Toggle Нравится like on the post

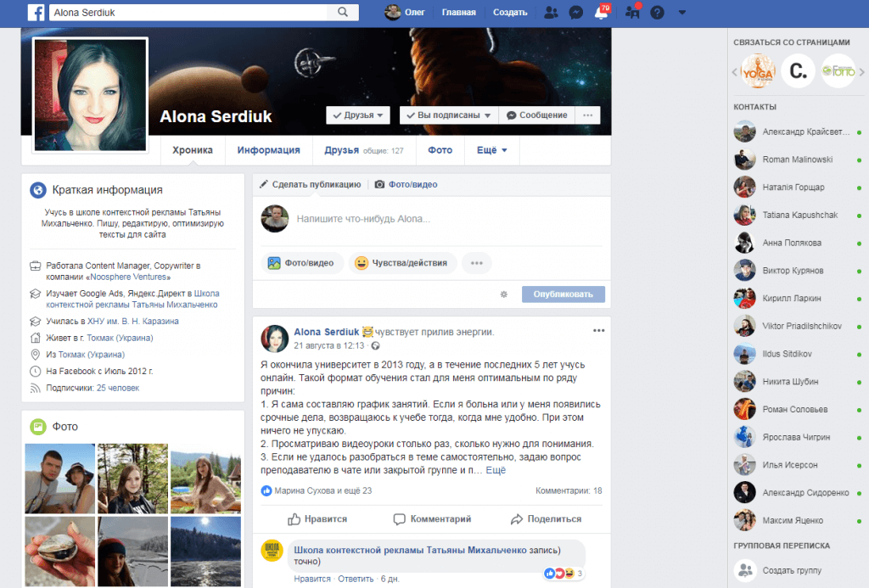317,518
